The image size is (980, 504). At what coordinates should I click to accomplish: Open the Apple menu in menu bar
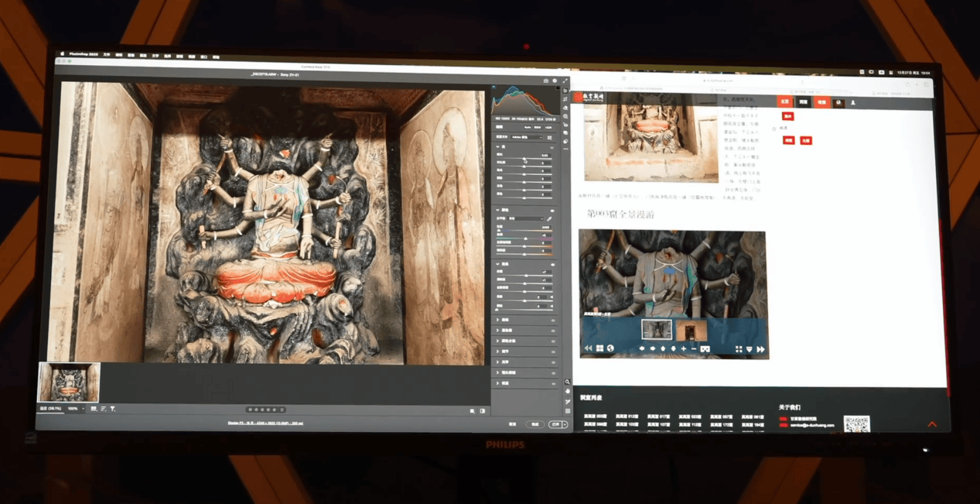pos(63,55)
